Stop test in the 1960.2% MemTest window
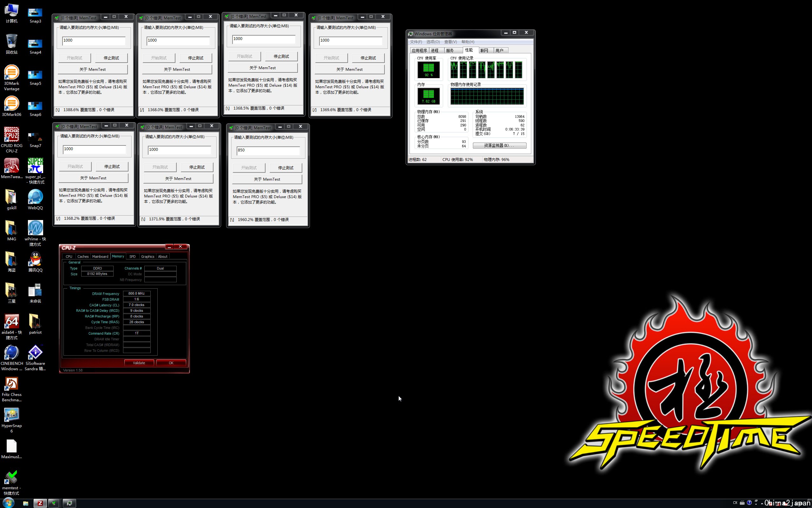This screenshot has width=812, height=508. coord(285,168)
